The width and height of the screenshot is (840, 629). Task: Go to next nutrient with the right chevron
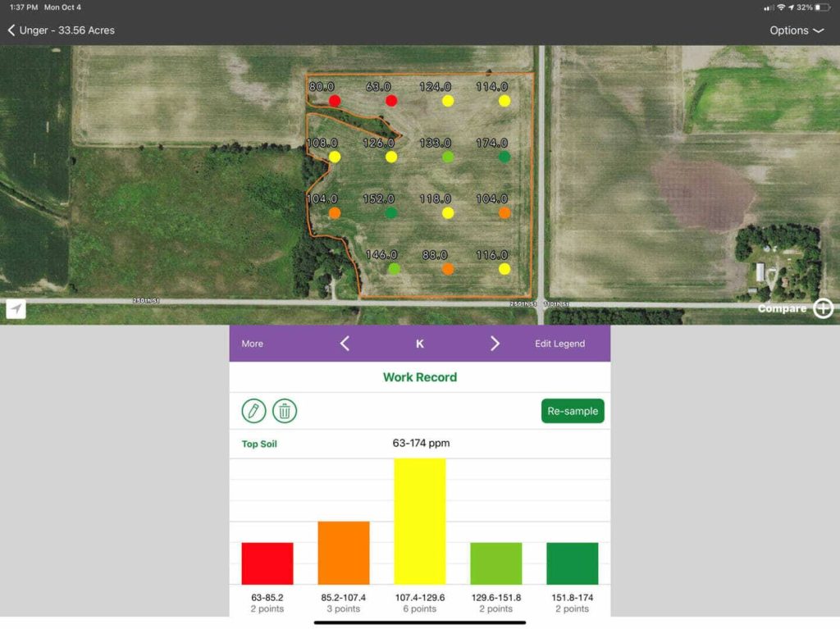coord(495,344)
